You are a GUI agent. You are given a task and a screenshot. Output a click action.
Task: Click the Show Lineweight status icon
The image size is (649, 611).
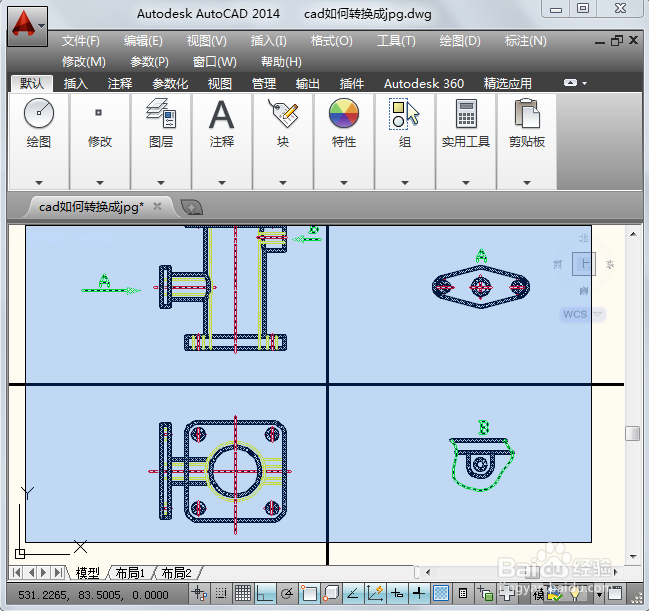pos(419,594)
